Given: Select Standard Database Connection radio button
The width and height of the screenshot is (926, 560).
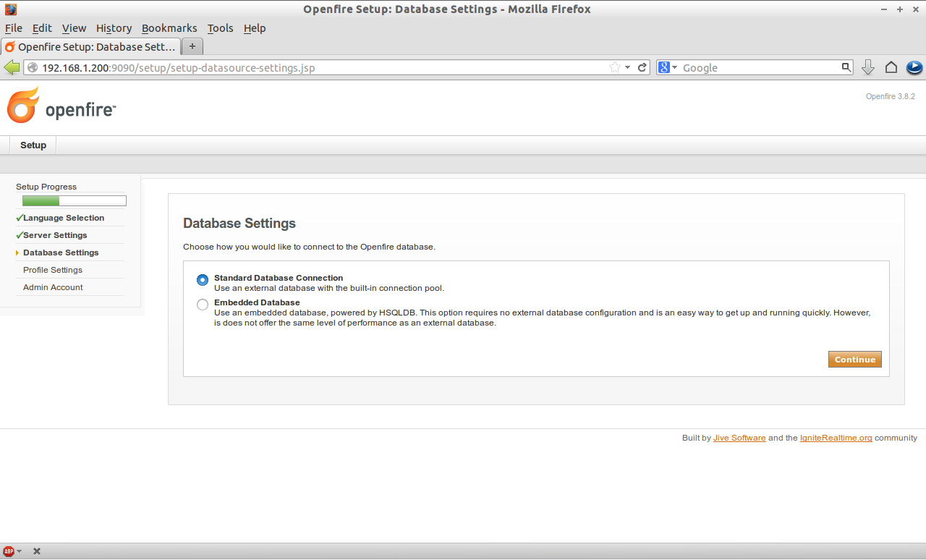Looking at the screenshot, I should tap(203, 280).
